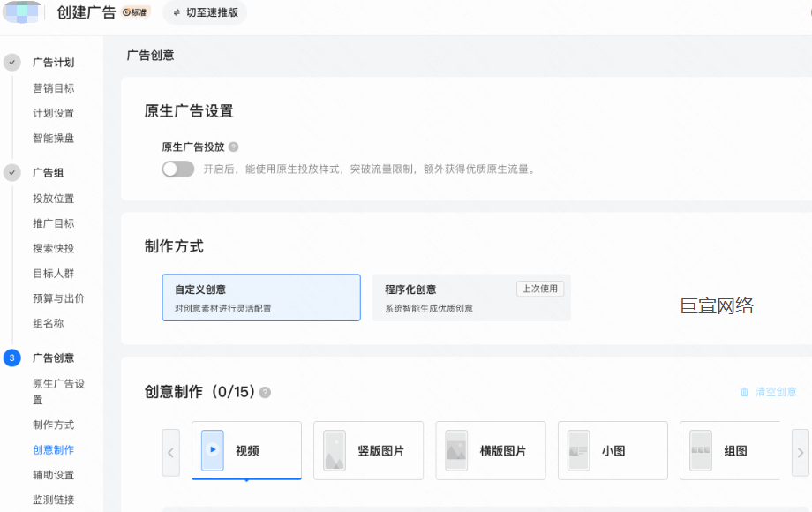Screen dimensions: 812x512
Task: Go to 制作方式 in the sidebar
Action: tap(53, 425)
